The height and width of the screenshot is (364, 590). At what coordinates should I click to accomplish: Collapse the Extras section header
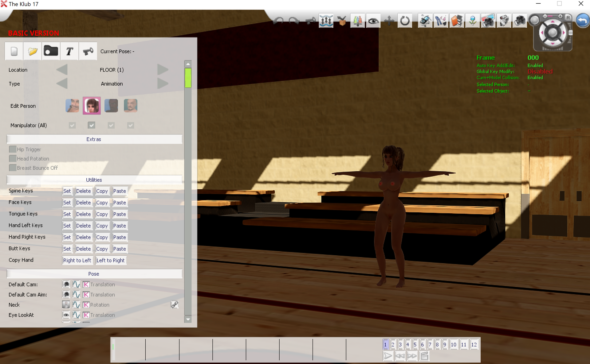click(x=94, y=139)
